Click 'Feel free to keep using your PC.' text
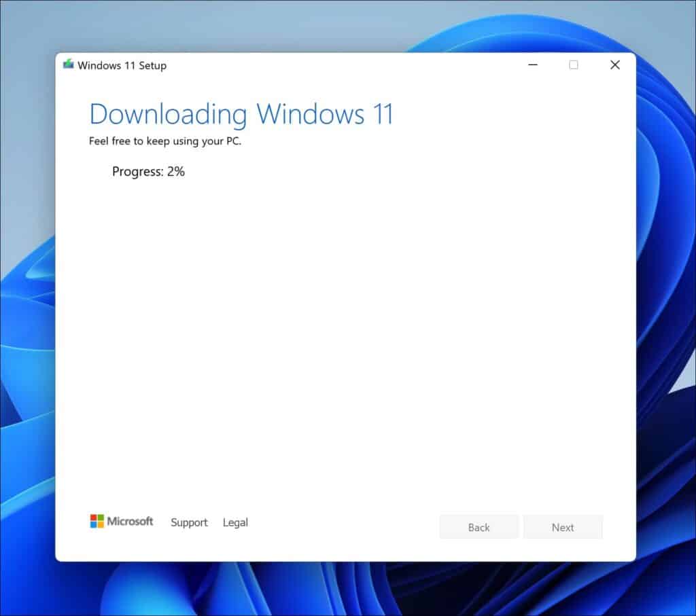This screenshot has height=616, width=696. (x=165, y=141)
